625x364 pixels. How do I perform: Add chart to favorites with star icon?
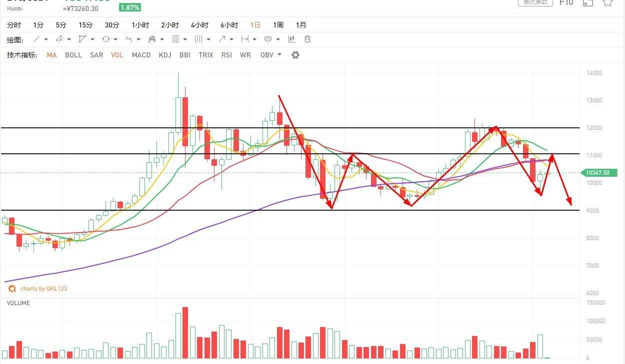(607, 2)
